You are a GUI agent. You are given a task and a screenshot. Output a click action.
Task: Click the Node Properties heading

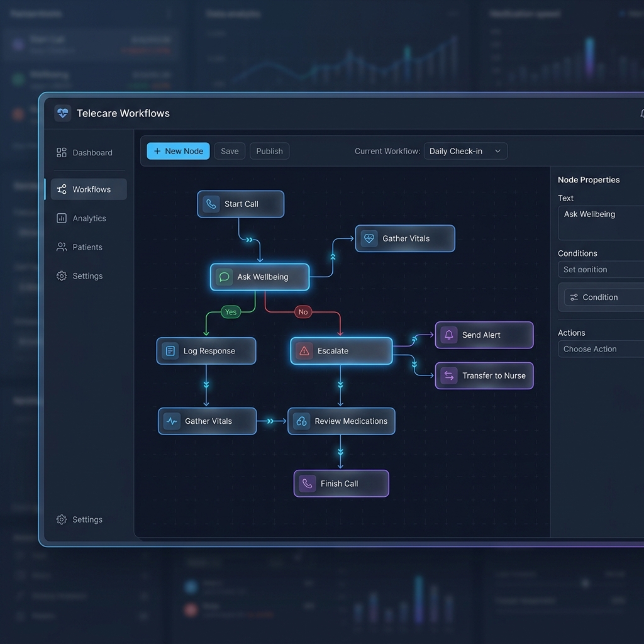pyautogui.click(x=589, y=179)
